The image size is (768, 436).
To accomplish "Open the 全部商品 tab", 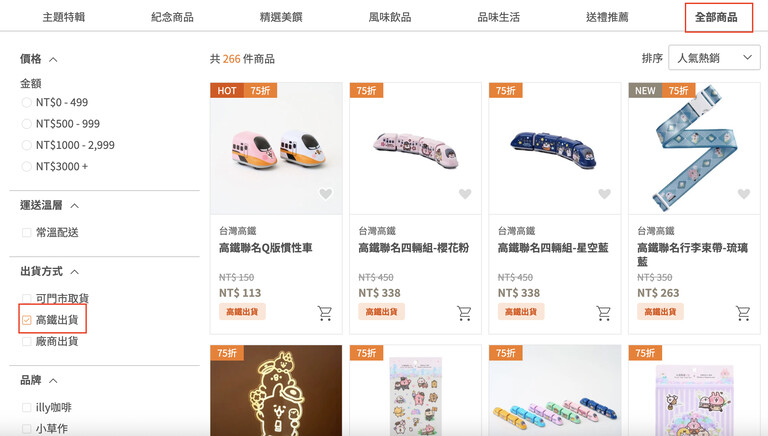I will click(716, 18).
